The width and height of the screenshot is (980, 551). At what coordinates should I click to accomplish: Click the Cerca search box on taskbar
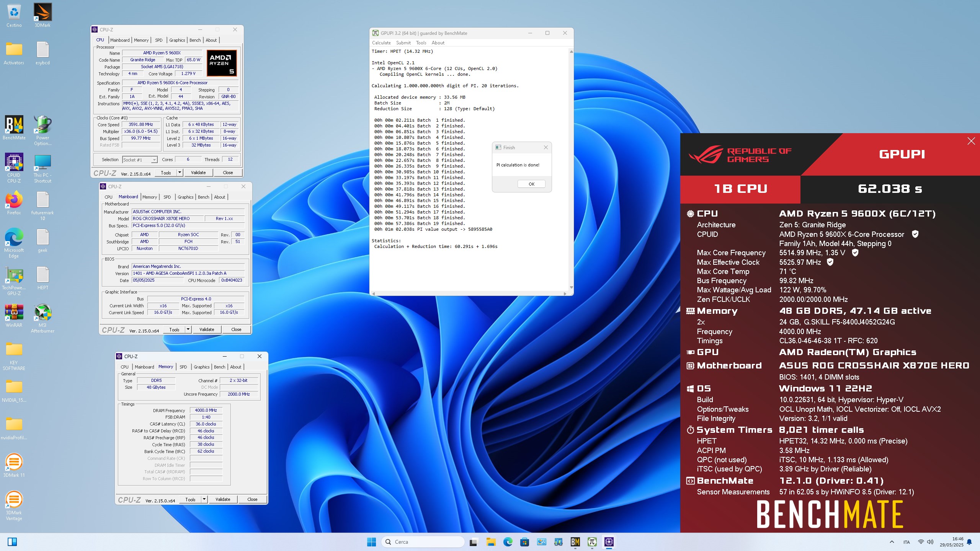click(423, 541)
